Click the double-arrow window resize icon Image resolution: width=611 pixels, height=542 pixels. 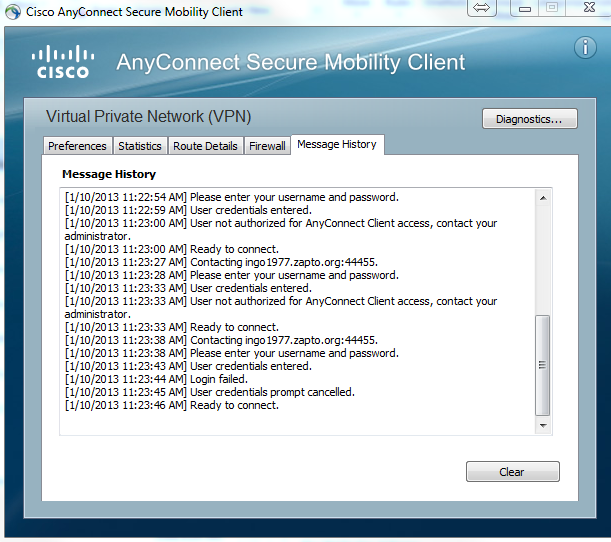(482, 8)
